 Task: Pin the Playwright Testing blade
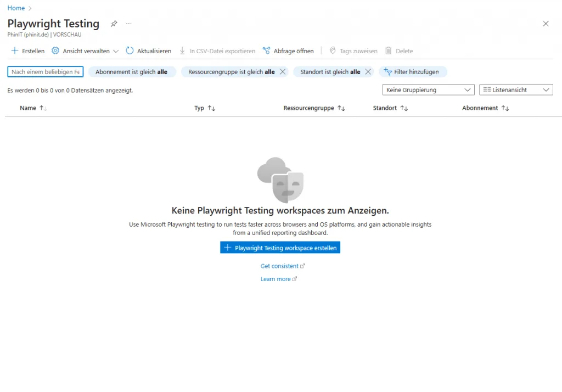pos(114,24)
